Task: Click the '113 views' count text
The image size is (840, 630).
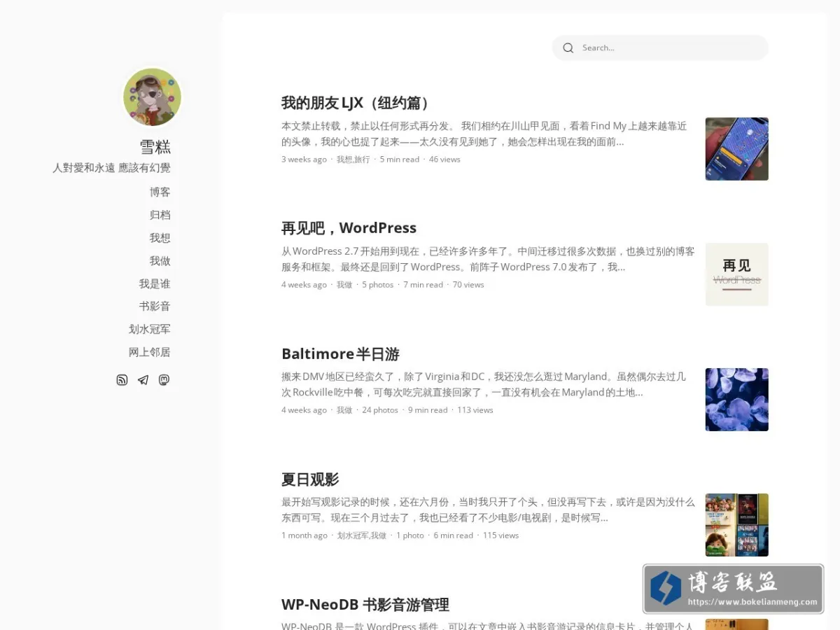Action: [475, 410]
